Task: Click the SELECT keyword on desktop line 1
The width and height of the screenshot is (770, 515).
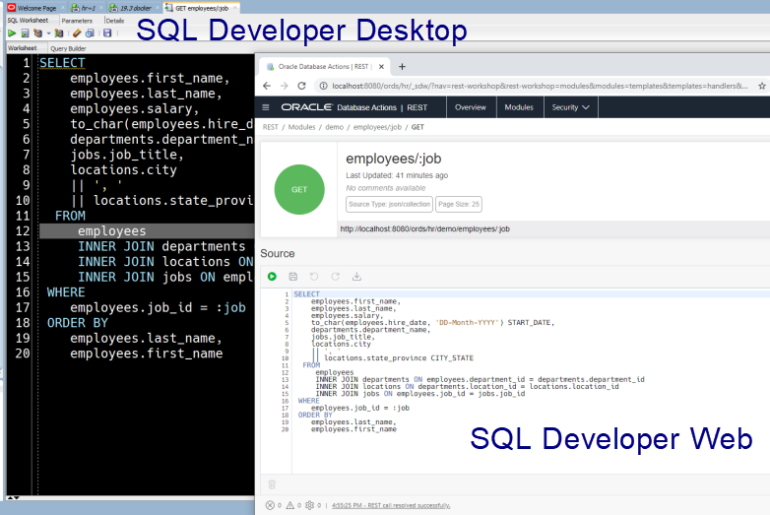Action: coord(62,63)
